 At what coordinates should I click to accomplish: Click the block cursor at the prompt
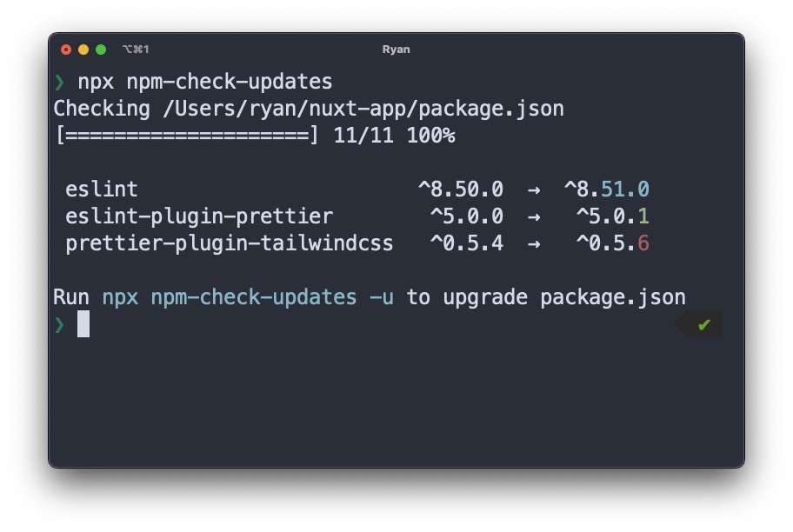coord(83,325)
